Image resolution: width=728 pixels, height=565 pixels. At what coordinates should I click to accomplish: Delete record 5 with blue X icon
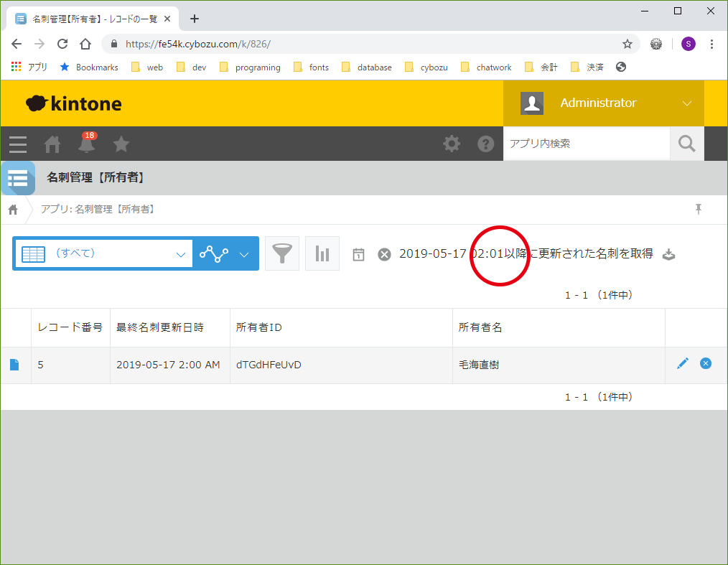click(705, 363)
